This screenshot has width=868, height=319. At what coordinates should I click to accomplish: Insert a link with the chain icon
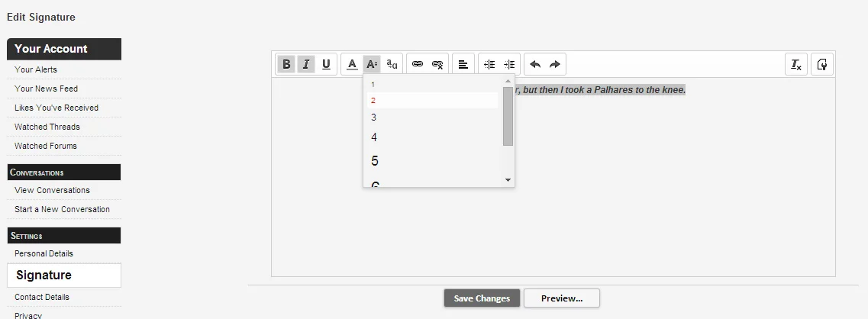(x=418, y=64)
